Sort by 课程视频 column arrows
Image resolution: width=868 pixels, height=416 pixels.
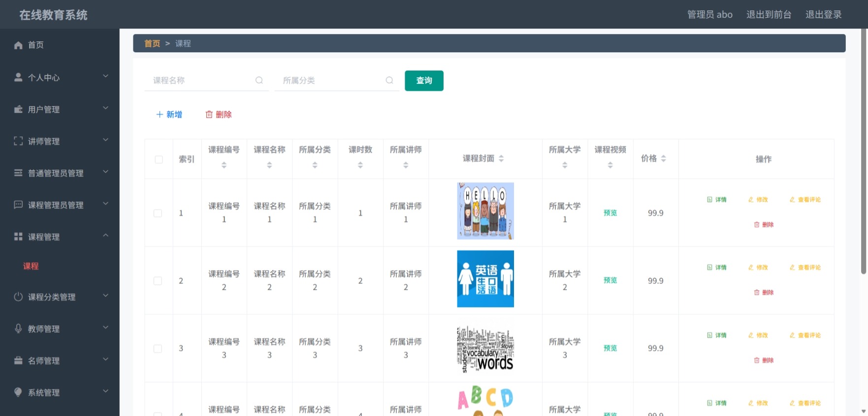[x=611, y=166]
